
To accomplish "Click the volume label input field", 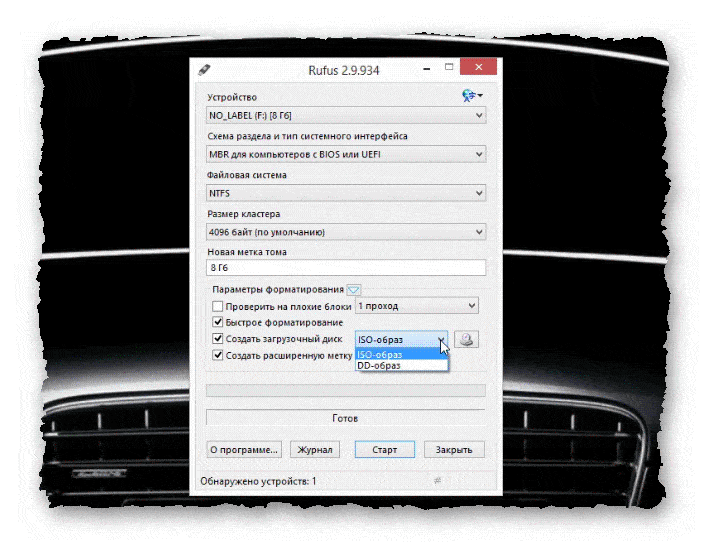I will 346,268.
